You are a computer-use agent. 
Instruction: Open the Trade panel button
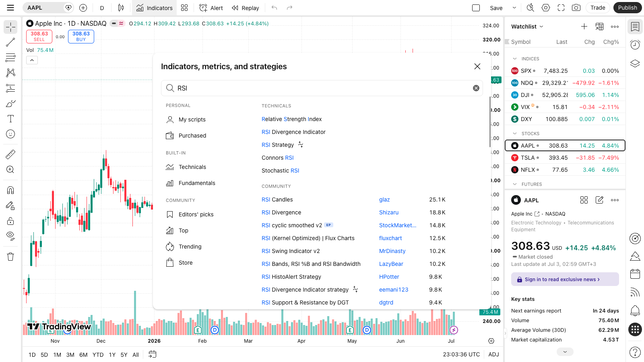pyautogui.click(x=598, y=8)
